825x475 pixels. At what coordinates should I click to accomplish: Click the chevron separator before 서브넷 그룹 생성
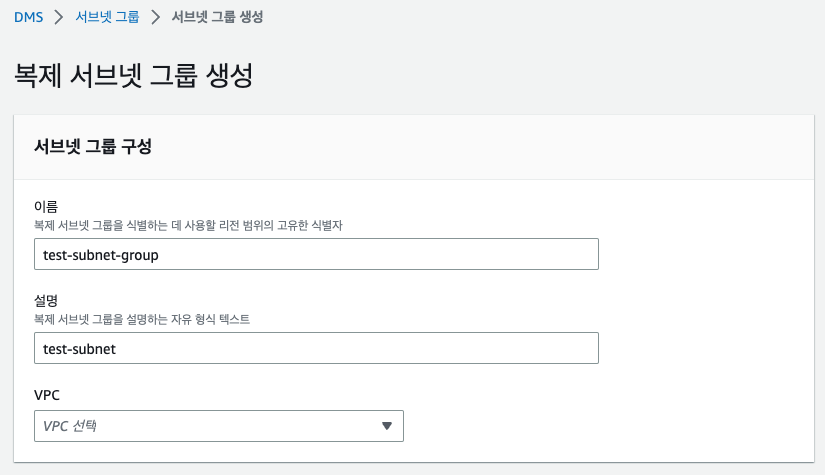pos(155,17)
